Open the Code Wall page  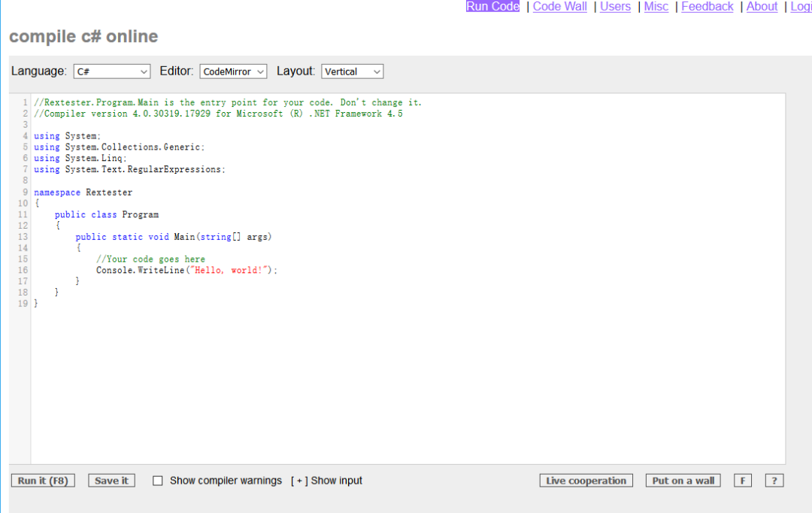tap(559, 7)
